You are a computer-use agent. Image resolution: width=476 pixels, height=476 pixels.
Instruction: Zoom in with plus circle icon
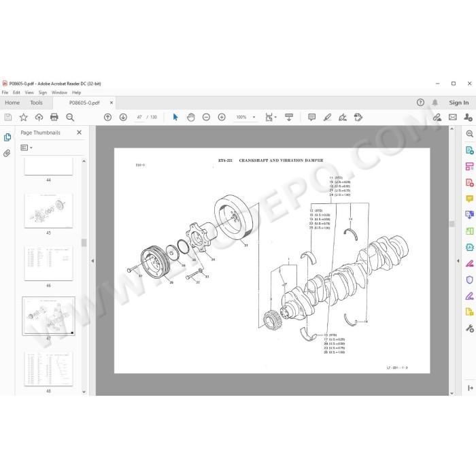coord(222,117)
